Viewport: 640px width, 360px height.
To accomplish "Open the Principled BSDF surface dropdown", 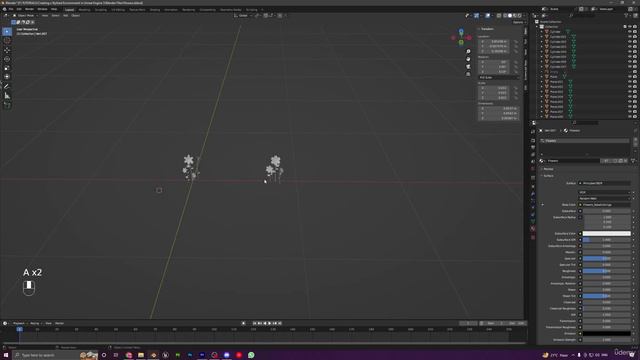I will click(604, 183).
